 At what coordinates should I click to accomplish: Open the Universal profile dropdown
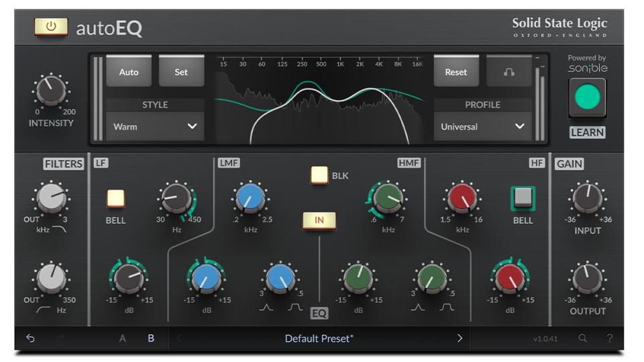pyautogui.click(x=482, y=127)
